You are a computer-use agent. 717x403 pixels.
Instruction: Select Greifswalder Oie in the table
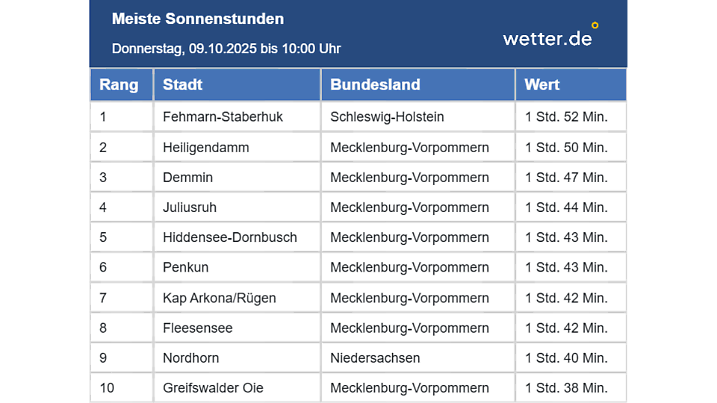click(213, 387)
